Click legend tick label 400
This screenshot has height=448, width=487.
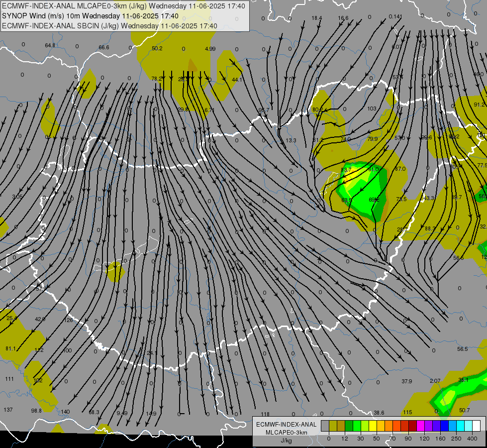pos(472,439)
